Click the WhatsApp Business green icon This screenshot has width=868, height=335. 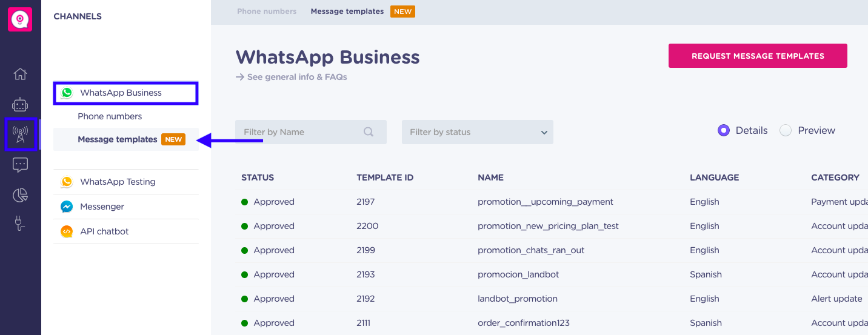[x=67, y=93]
